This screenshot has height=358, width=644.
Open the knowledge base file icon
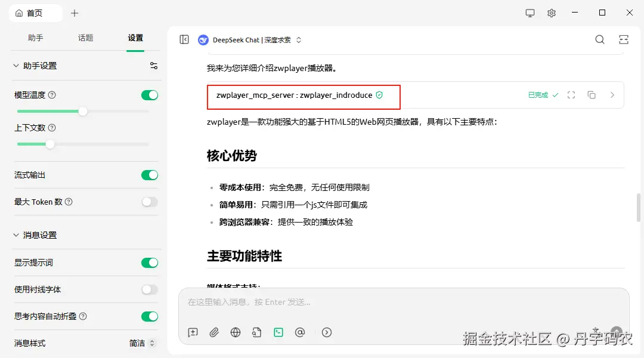coord(257,332)
